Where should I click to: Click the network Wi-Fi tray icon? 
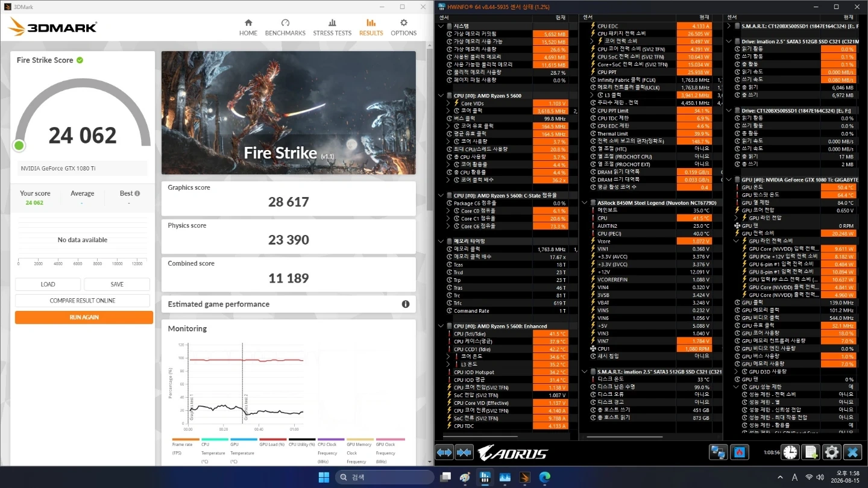(809, 477)
